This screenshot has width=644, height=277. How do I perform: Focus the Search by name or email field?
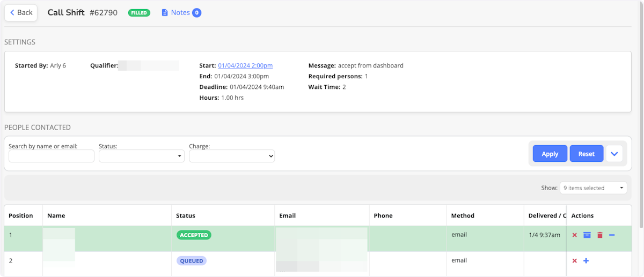click(x=52, y=156)
